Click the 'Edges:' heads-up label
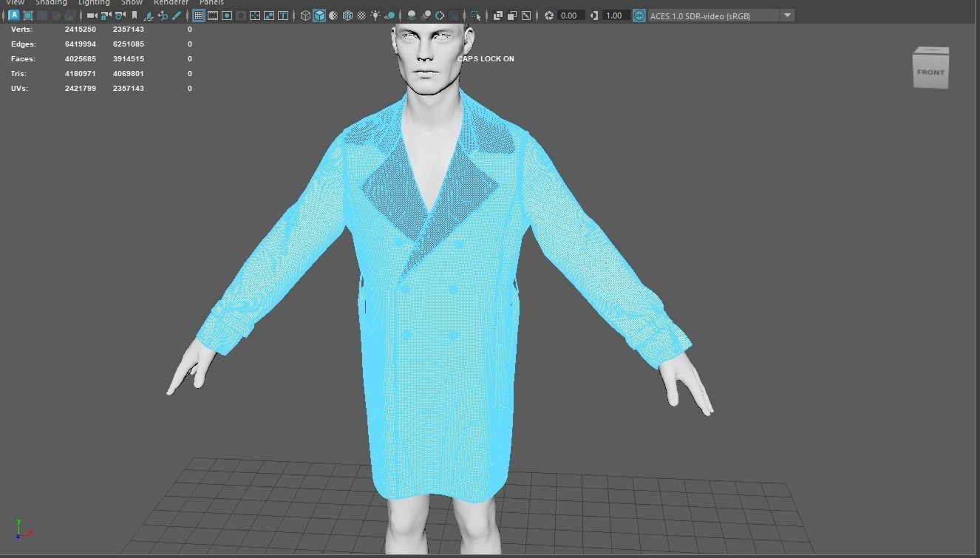980x558 pixels. coord(24,44)
